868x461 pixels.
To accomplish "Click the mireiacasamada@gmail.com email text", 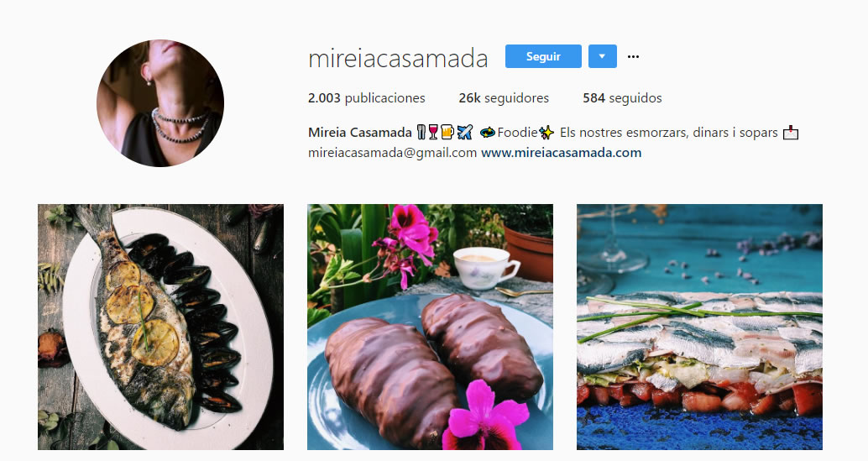I will (x=393, y=153).
